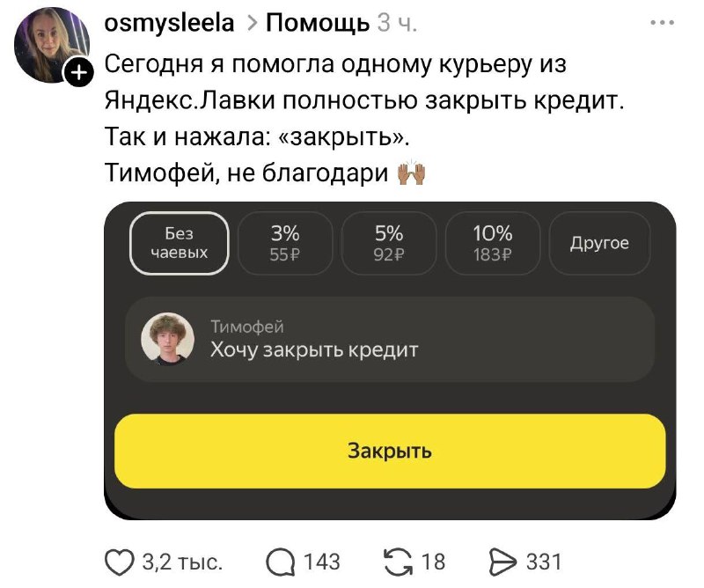The width and height of the screenshot is (704, 588).
Task: Open the post text about Яндекс.Лавки courier
Action: pos(364,118)
